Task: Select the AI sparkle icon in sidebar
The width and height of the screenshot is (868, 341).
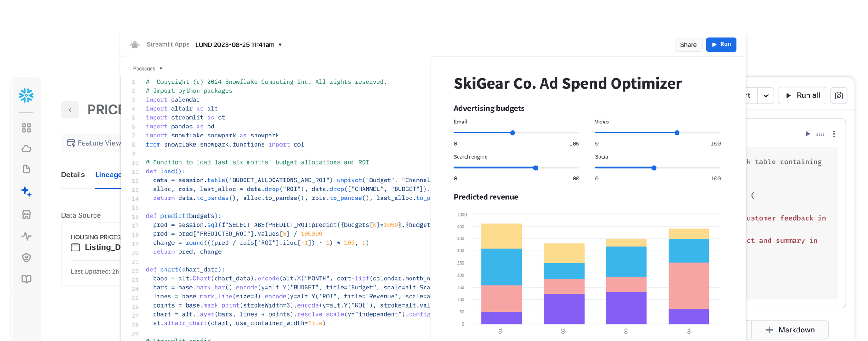Action: (x=26, y=192)
